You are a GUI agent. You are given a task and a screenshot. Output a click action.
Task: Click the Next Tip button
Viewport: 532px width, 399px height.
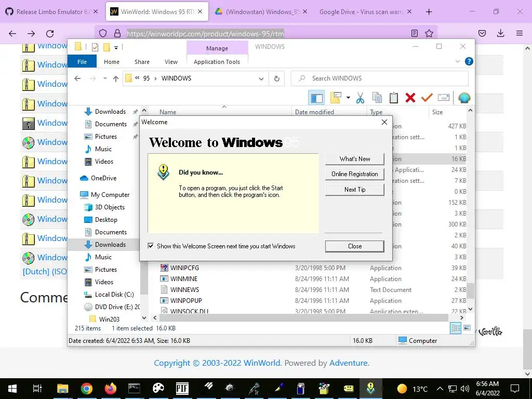[x=354, y=190]
